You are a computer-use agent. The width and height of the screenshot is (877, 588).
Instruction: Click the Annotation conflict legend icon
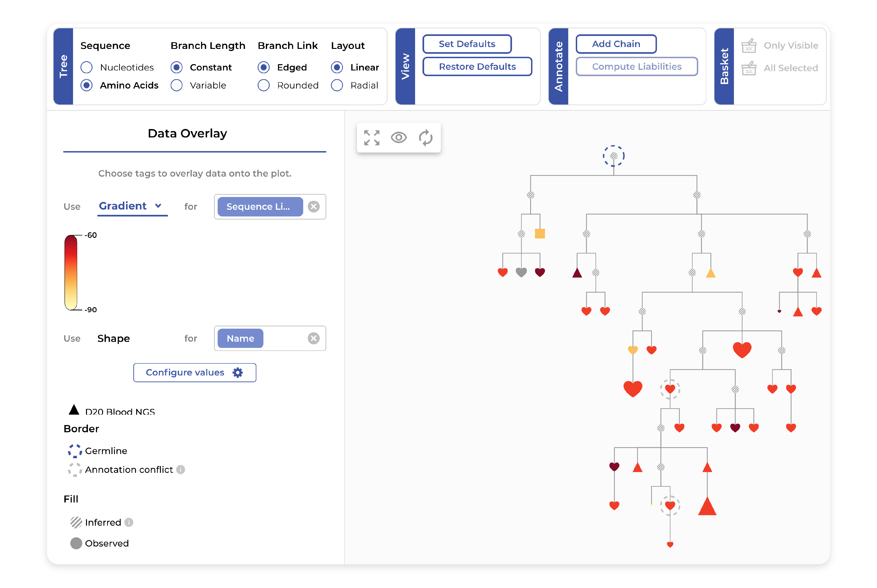coord(75,470)
